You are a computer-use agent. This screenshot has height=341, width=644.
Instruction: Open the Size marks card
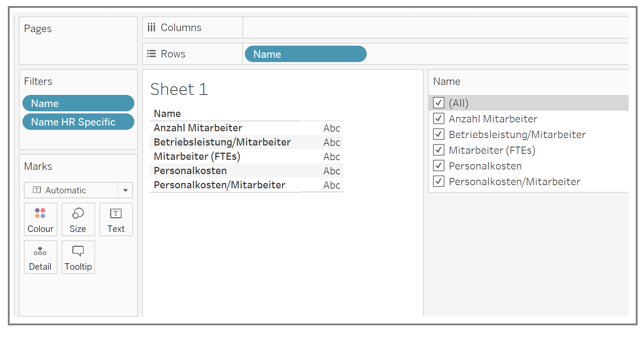click(x=78, y=219)
